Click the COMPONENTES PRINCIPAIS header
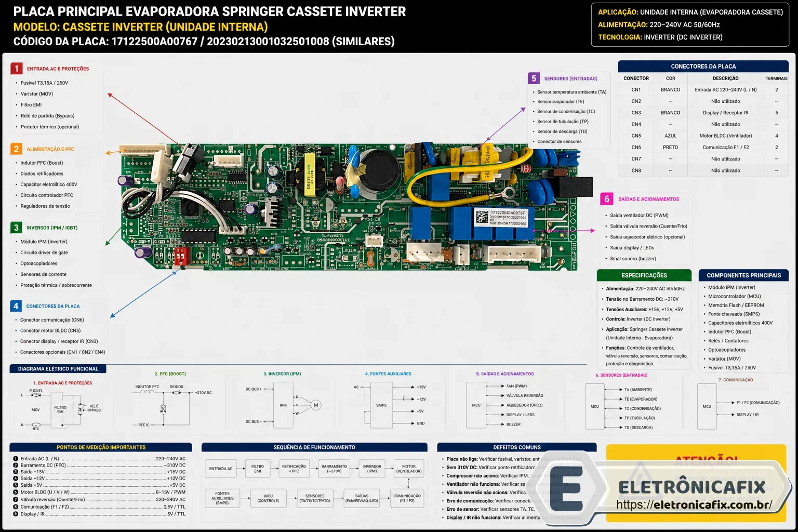Image resolution: width=798 pixels, height=532 pixels. point(743,275)
